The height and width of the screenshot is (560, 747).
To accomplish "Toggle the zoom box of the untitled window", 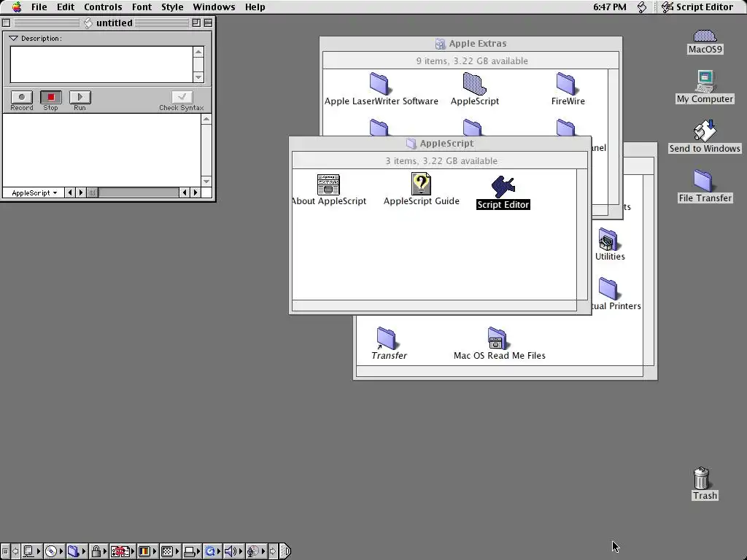I will click(196, 23).
